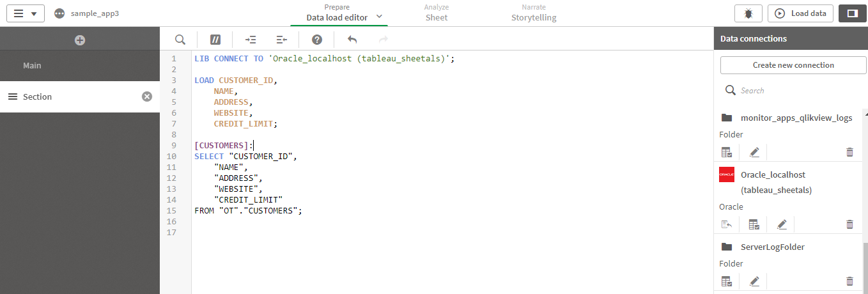Open the debug panel bug icon

(748, 13)
